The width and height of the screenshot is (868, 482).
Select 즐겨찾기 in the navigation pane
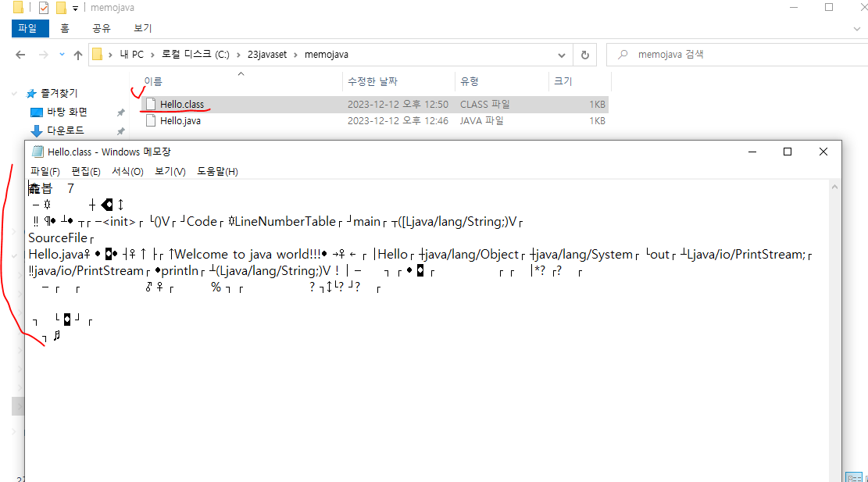(x=59, y=94)
